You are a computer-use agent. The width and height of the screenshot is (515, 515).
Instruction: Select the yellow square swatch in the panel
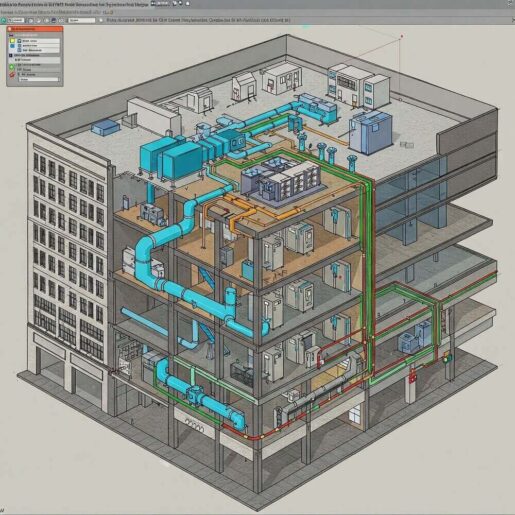point(12,41)
